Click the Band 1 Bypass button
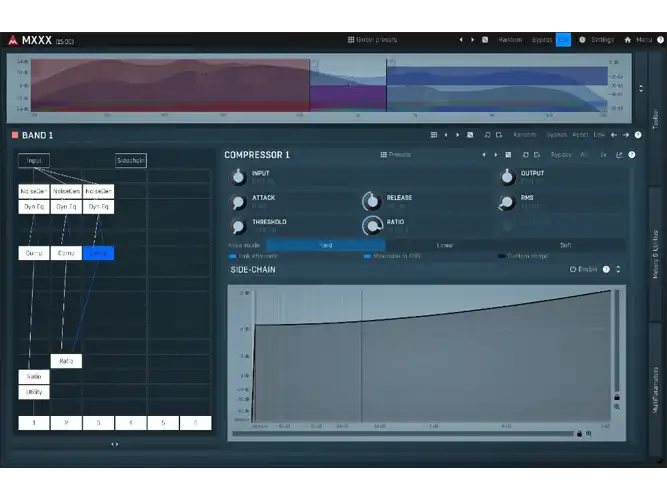Viewport: 667px width, 500px height. 557,135
